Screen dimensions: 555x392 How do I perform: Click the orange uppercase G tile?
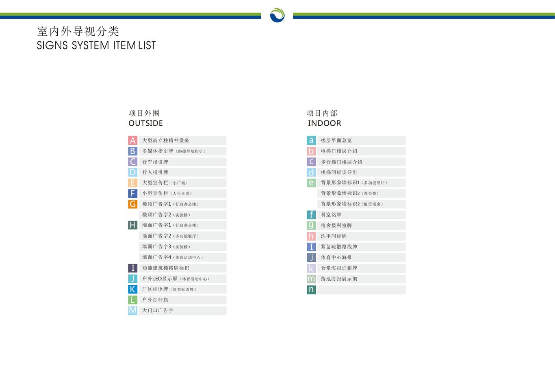coord(132,204)
